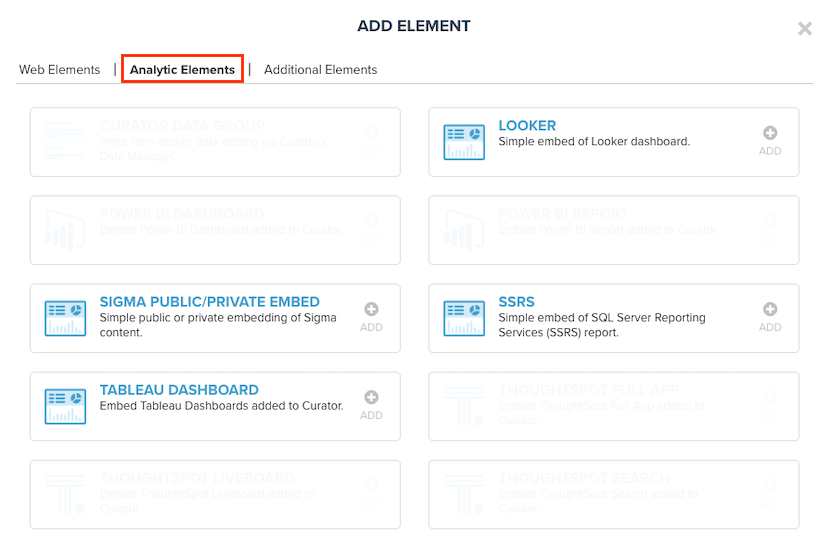Click the Tableau Dashboard icon

65,406
